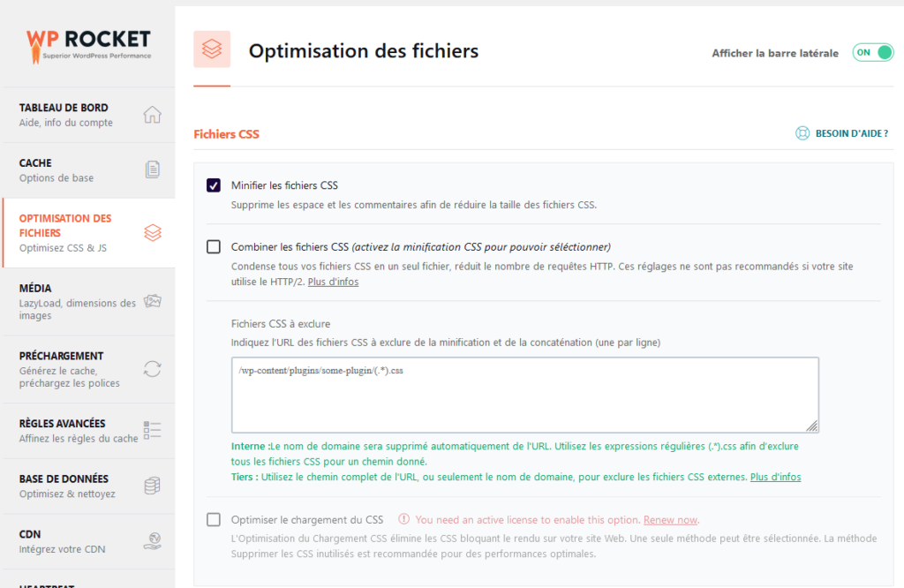Click 'Afficher la barre latérale' label
Viewport: 904px width, 588px height.
(x=775, y=53)
